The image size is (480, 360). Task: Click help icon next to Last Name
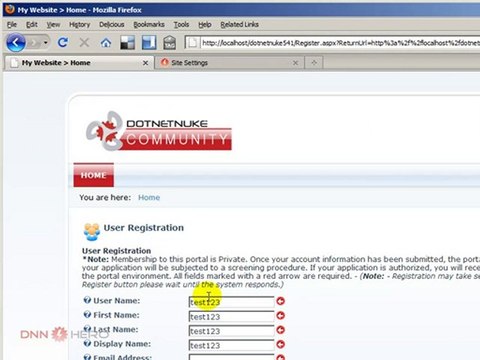click(87, 328)
